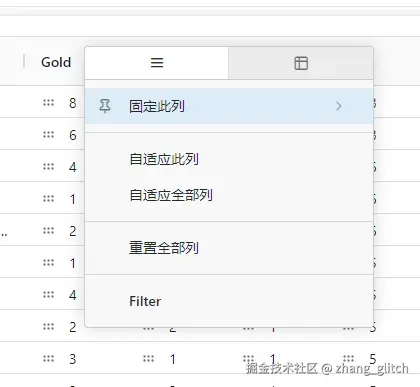Click drag handle beside 5 in Gold 3 row

348,359
